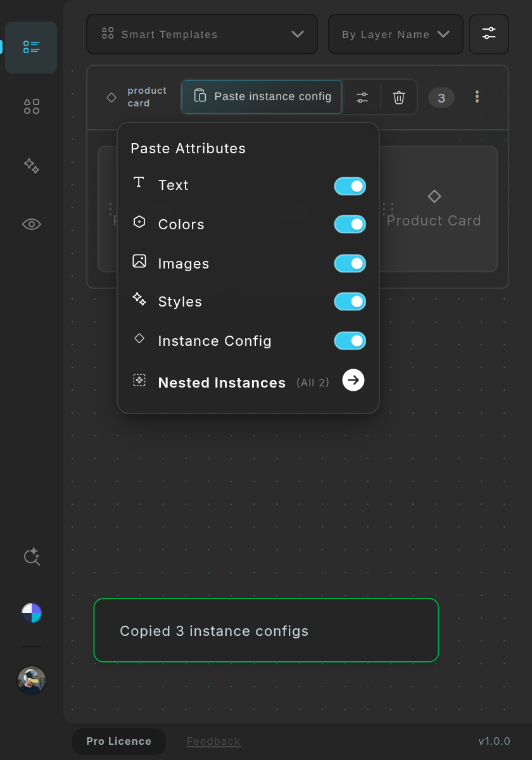Open the components shapes sidebar icon
532x760 pixels.
tap(32, 106)
